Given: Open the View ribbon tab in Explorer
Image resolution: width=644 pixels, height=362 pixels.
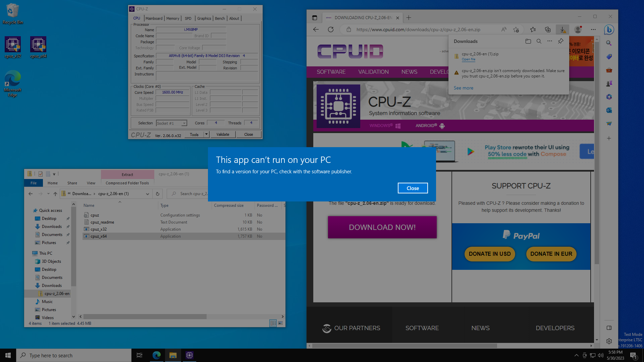Looking at the screenshot, I should click(91, 183).
